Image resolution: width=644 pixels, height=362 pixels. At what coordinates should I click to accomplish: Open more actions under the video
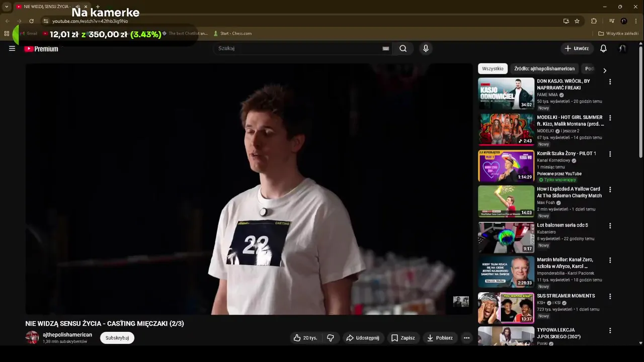click(466, 338)
